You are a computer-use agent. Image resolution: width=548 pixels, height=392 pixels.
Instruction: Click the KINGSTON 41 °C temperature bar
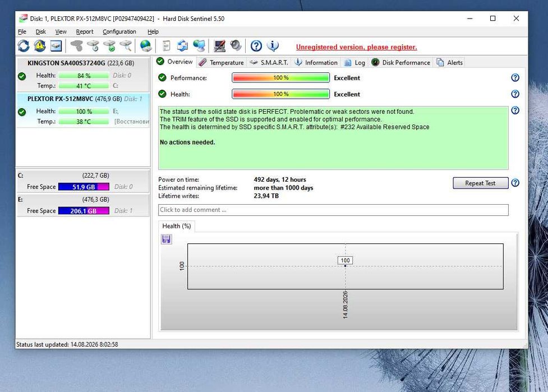[84, 86]
